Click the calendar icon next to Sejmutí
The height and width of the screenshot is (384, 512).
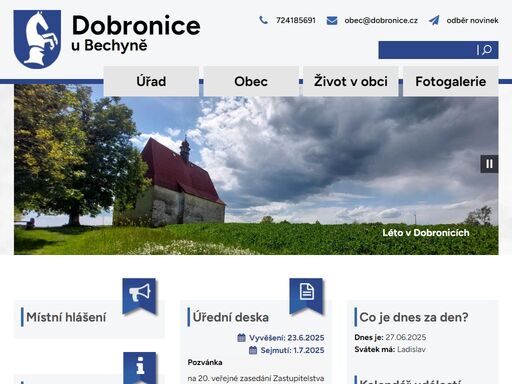[253, 350]
